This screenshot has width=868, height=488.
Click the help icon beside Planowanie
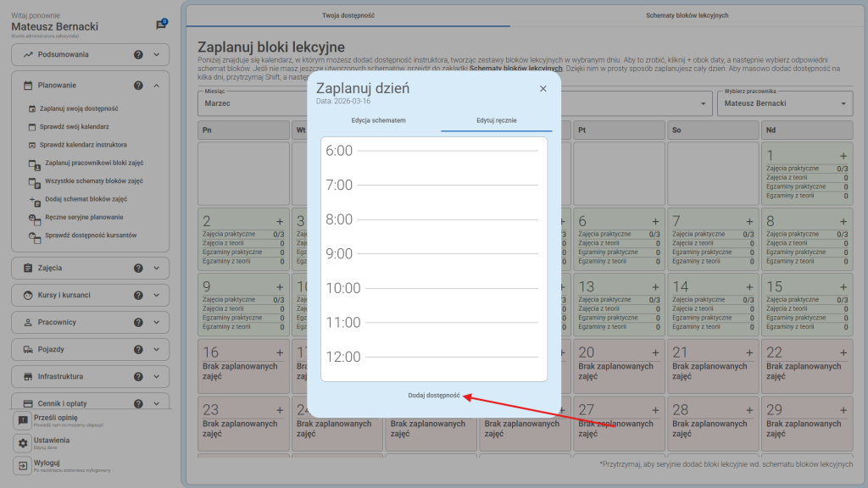tap(138, 86)
